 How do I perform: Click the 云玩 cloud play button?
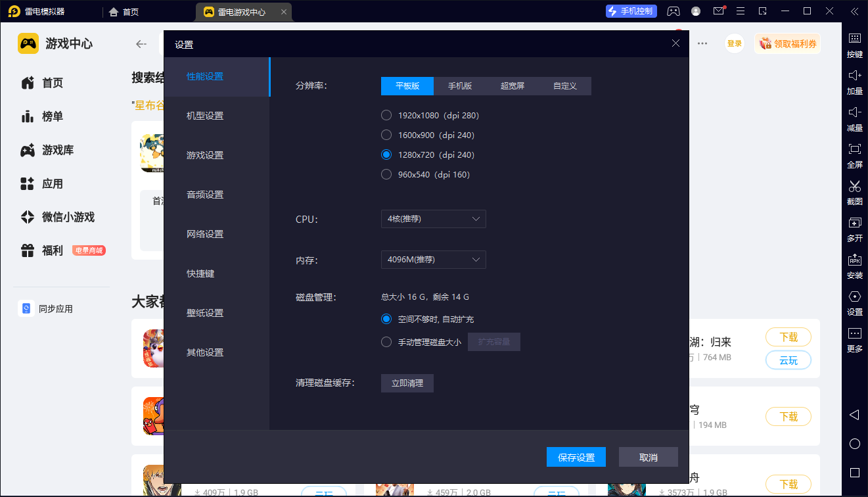788,360
